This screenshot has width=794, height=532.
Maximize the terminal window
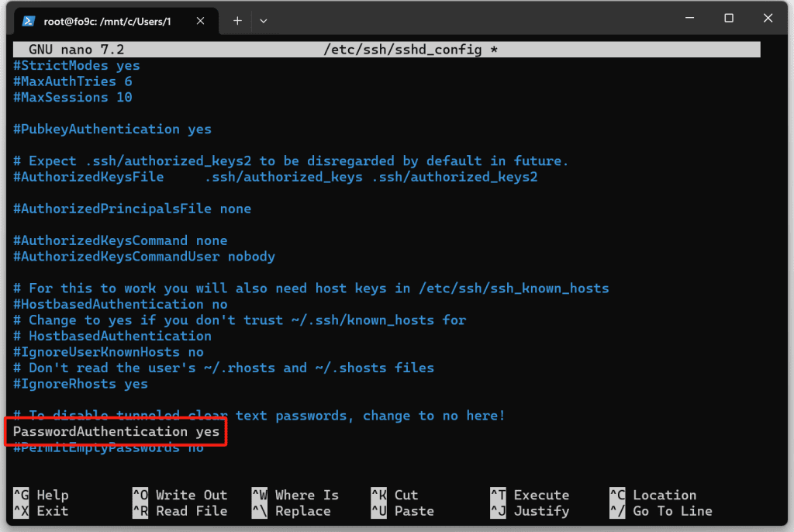[728, 19]
